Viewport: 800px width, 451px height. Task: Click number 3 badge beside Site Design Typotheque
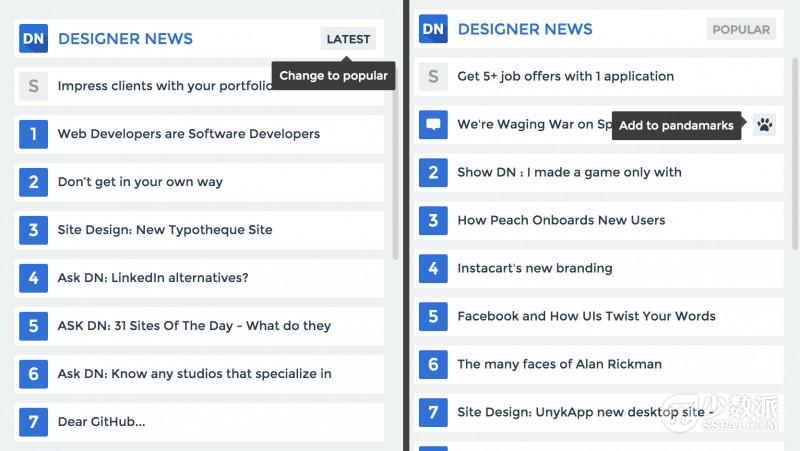tap(33, 230)
